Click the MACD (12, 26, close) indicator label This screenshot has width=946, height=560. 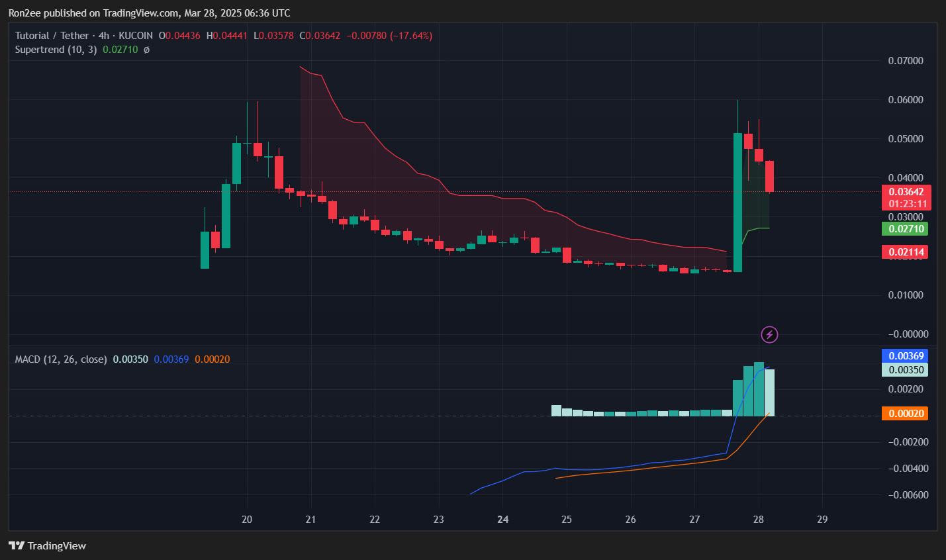[x=61, y=359]
